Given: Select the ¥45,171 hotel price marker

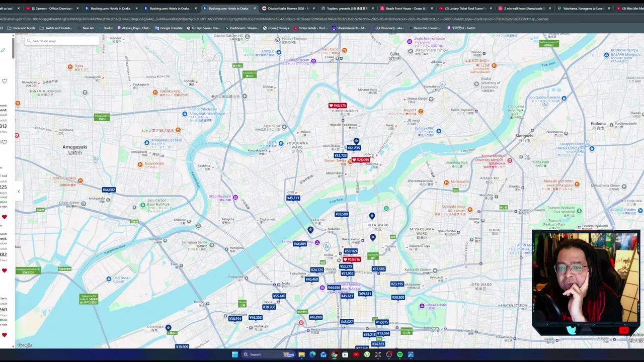Looking at the screenshot, I should (293, 198).
